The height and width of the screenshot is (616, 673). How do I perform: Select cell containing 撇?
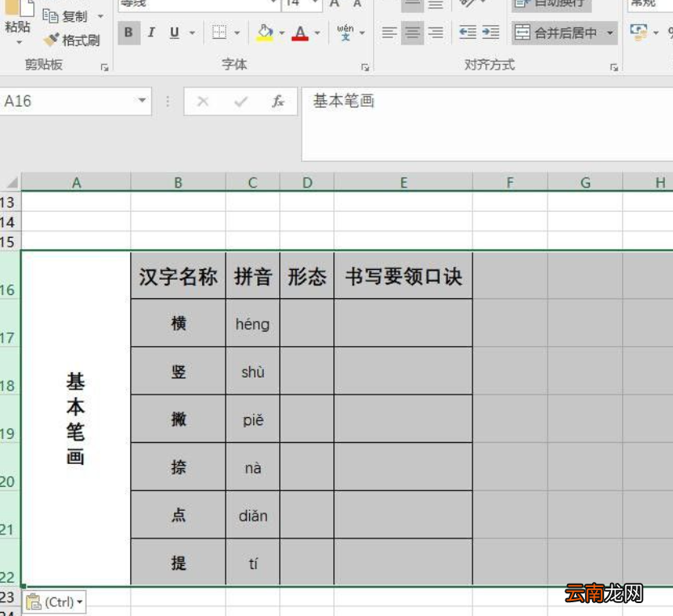point(178,419)
